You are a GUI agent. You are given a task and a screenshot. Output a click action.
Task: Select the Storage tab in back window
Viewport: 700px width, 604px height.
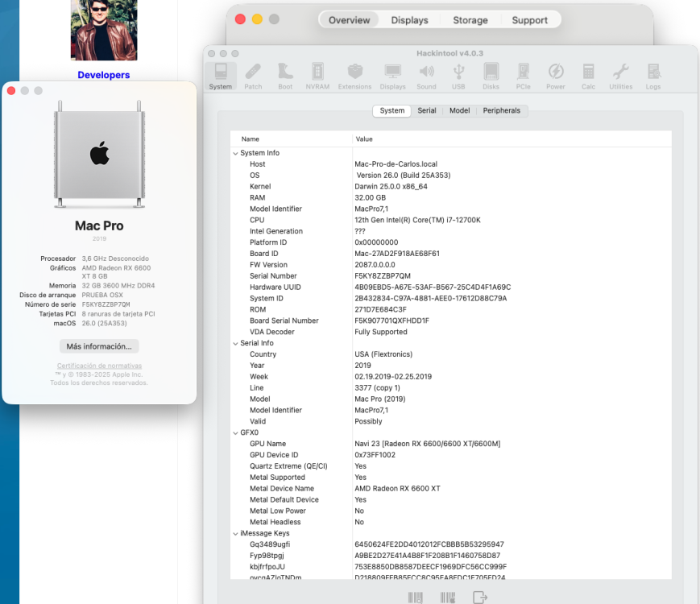(470, 20)
